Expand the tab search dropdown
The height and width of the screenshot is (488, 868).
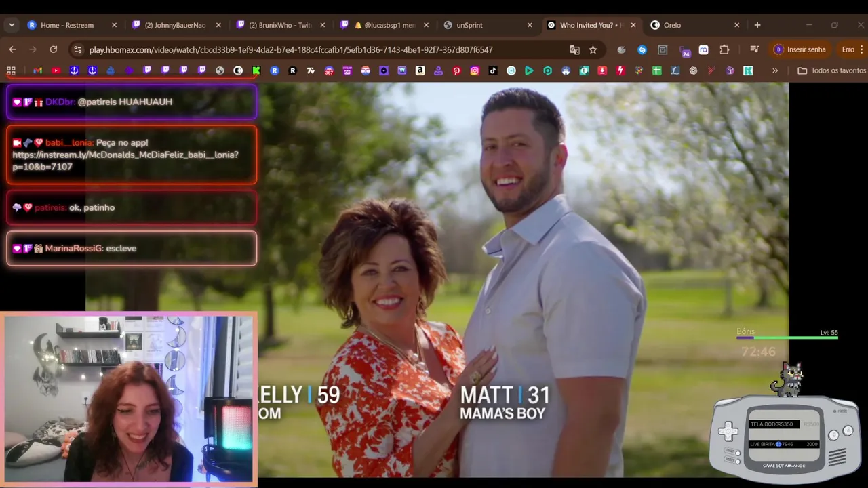point(12,25)
